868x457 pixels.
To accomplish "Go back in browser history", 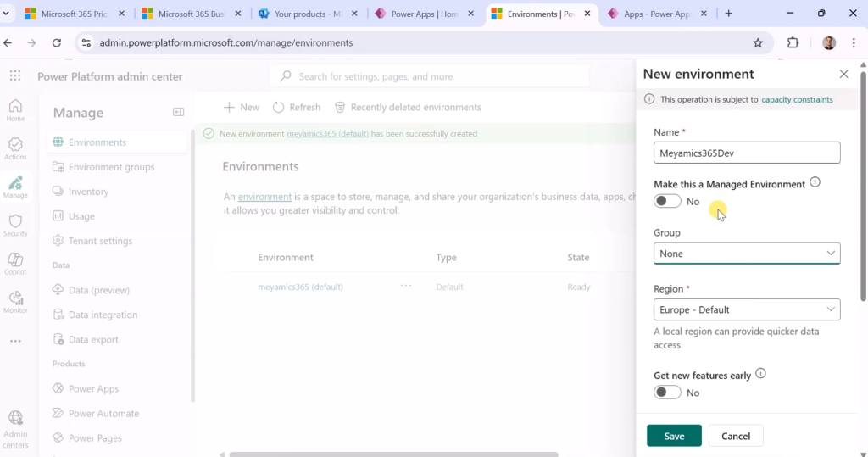I will click(8, 42).
